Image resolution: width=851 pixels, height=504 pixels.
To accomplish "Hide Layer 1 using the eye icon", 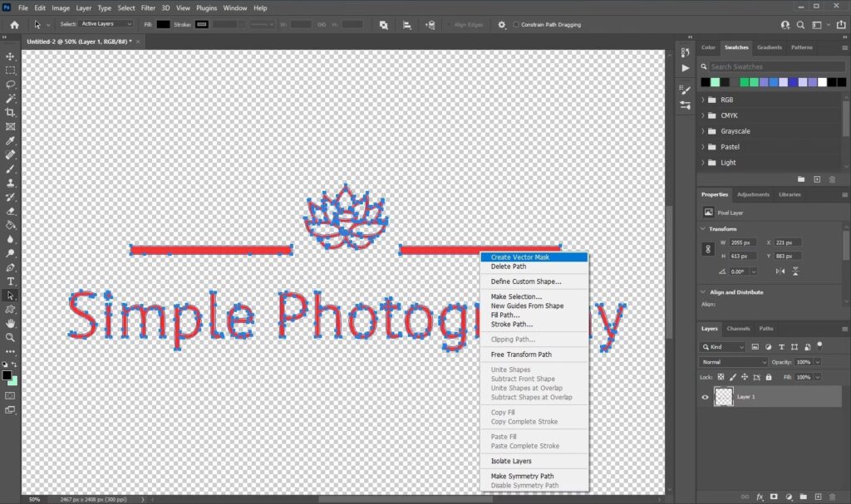I will 706,397.
